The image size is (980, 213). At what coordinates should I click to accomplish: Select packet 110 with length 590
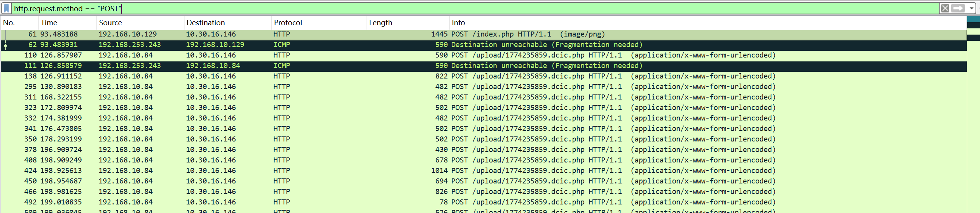pos(484,55)
